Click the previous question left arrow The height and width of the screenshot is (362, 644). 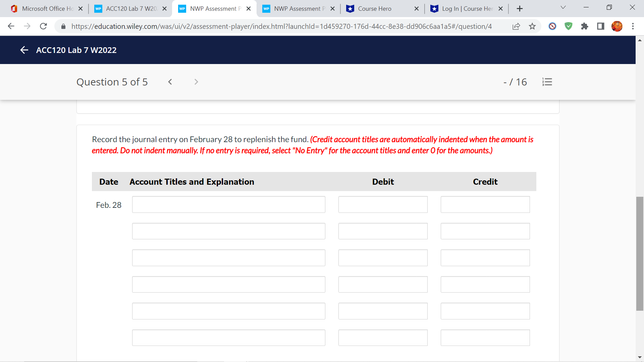coord(170,82)
